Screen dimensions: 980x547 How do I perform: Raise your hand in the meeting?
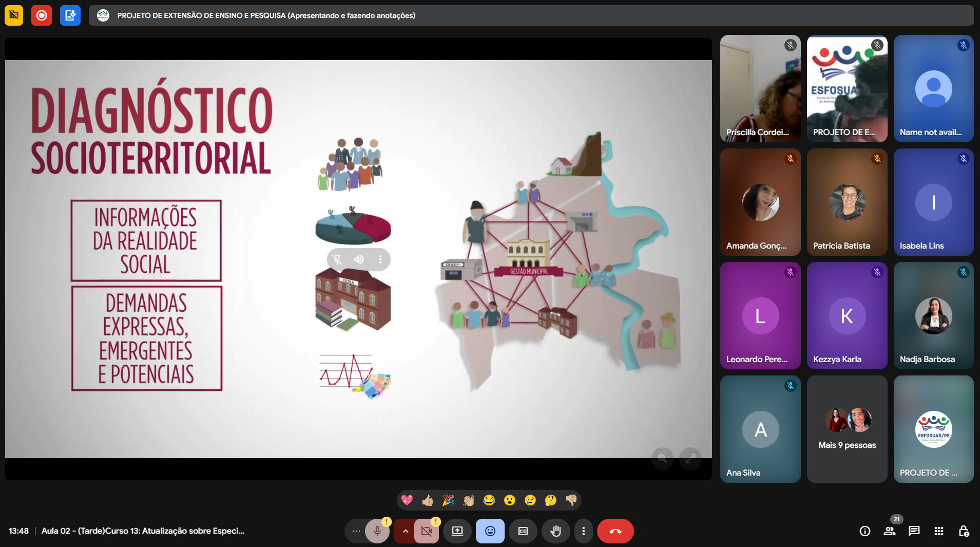pyautogui.click(x=556, y=531)
